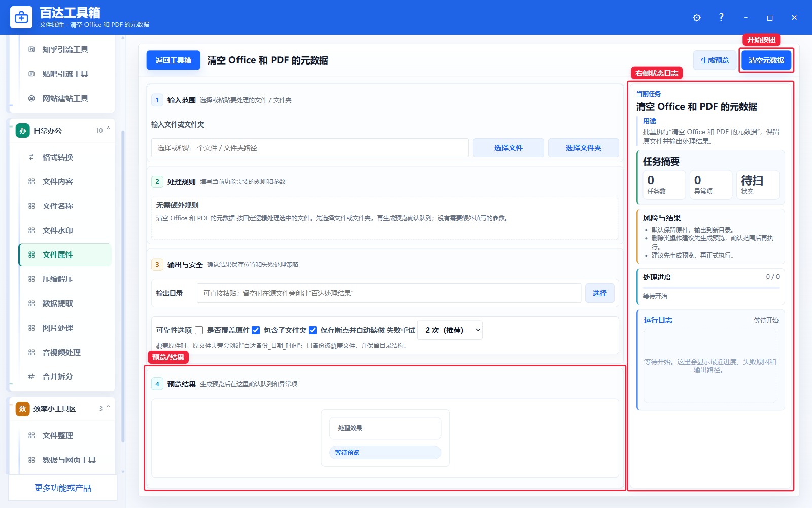Click 选择 next to the 输出目录 field

click(600, 293)
